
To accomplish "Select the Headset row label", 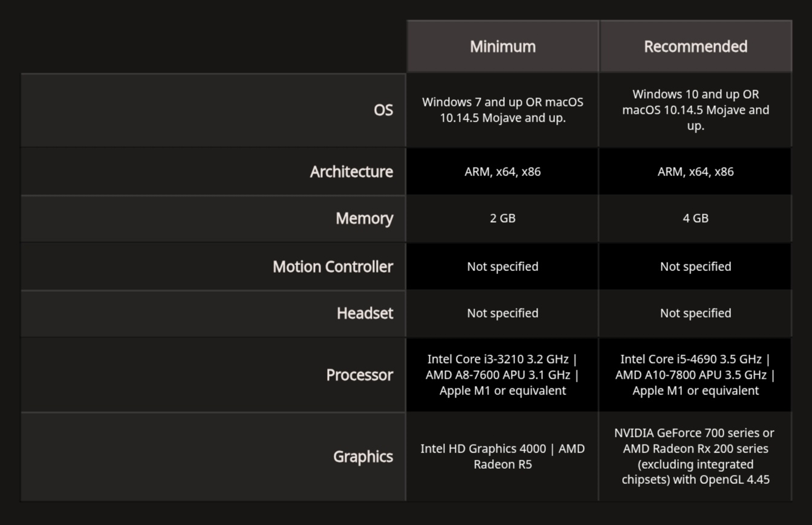I will point(365,313).
